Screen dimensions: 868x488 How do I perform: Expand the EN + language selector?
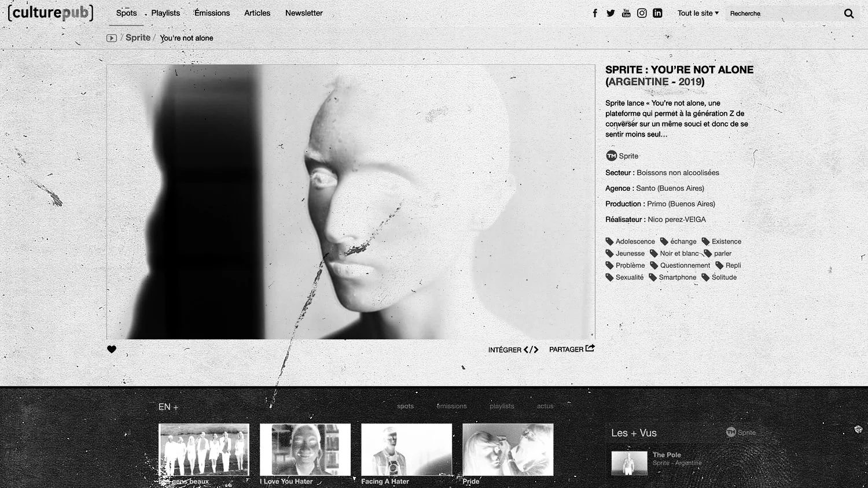168,407
